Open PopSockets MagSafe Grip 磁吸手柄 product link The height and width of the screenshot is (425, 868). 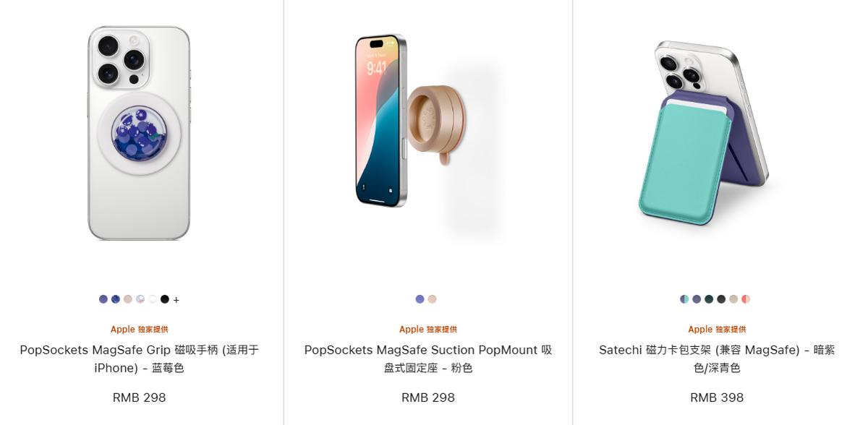point(140,359)
